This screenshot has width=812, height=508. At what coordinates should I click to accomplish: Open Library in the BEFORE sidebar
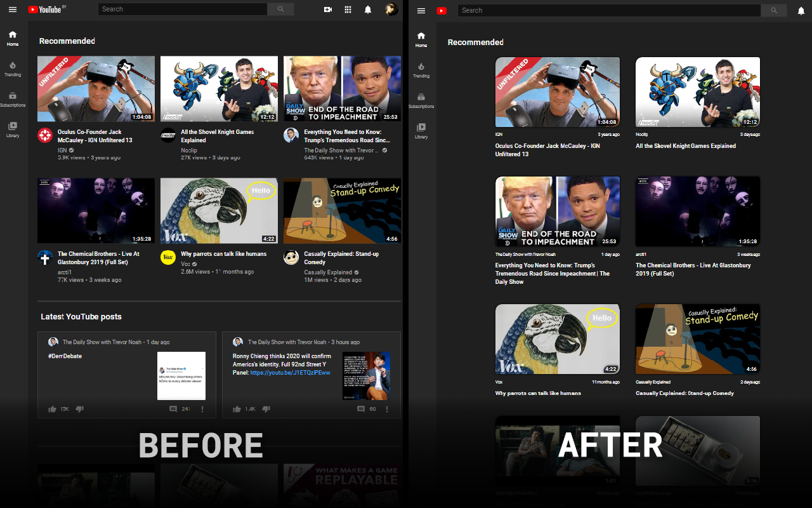click(13, 130)
